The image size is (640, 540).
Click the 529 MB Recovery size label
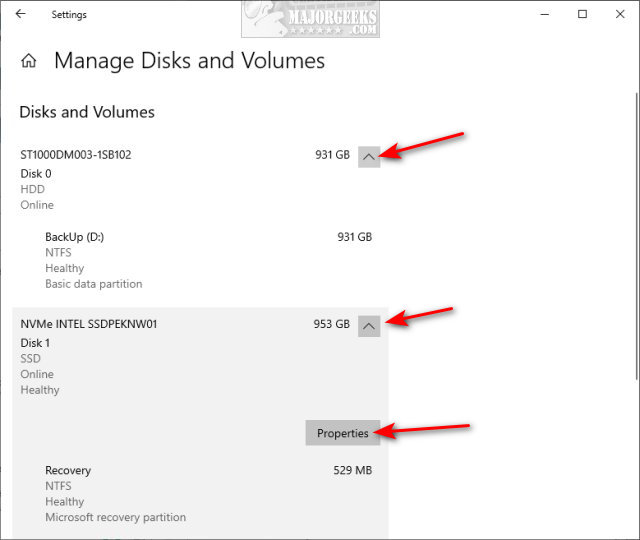pos(352,470)
